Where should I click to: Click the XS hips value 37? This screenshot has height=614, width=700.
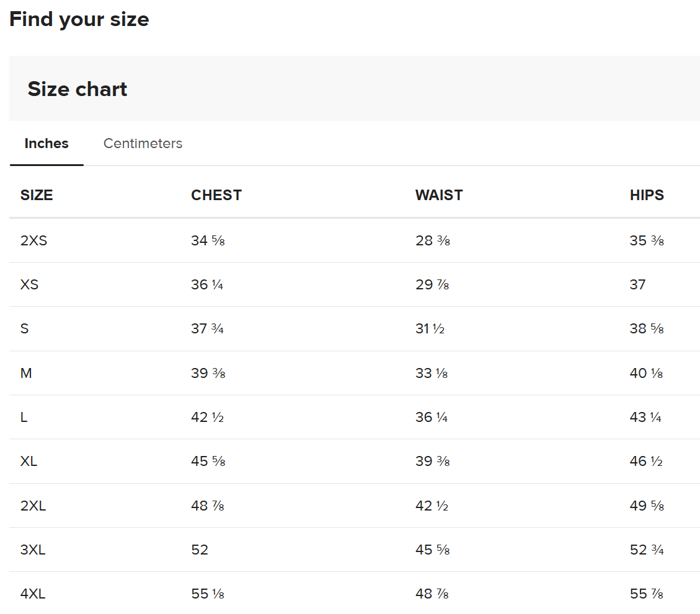(637, 284)
